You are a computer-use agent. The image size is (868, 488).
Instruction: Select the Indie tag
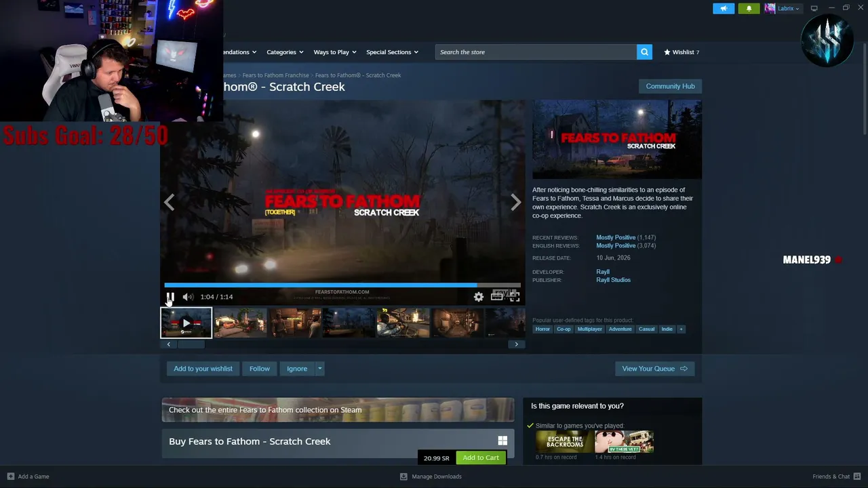coord(667,329)
